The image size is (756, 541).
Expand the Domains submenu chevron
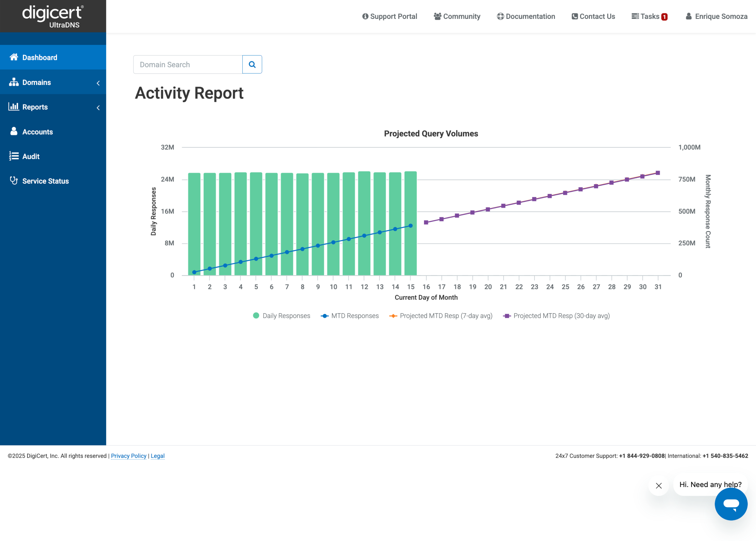pos(98,83)
